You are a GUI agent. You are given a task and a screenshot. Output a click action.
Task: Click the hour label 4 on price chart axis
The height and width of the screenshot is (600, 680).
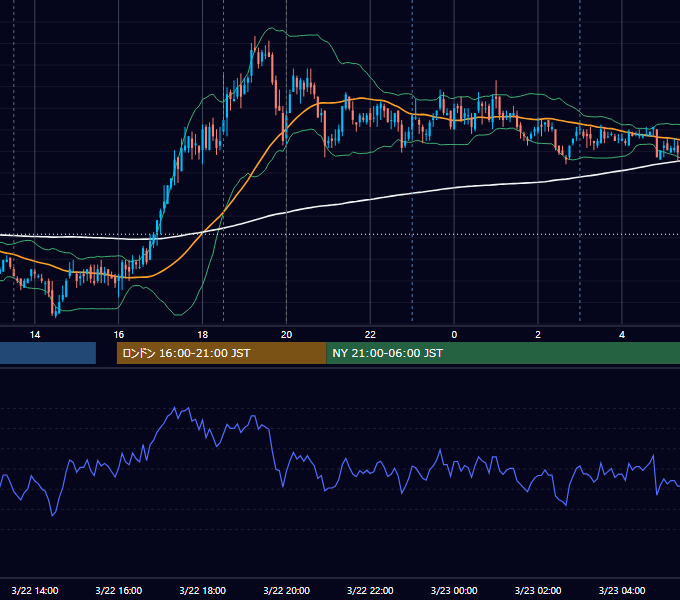pyautogui.click(x=622, y=335)
